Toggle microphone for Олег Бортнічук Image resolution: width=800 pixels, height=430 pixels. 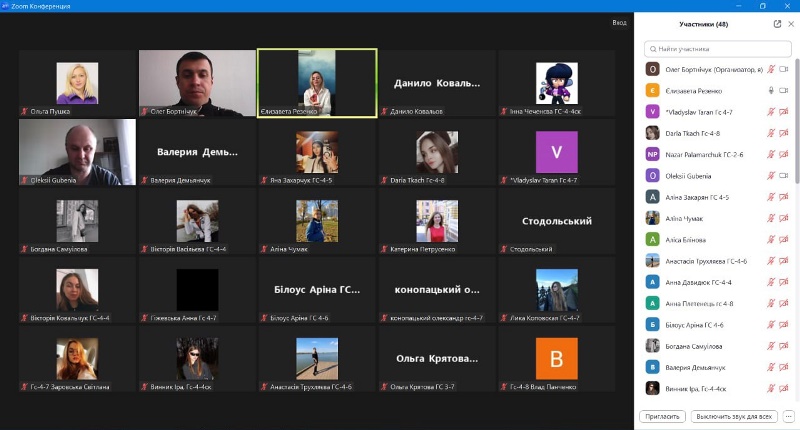coord(771,69)
